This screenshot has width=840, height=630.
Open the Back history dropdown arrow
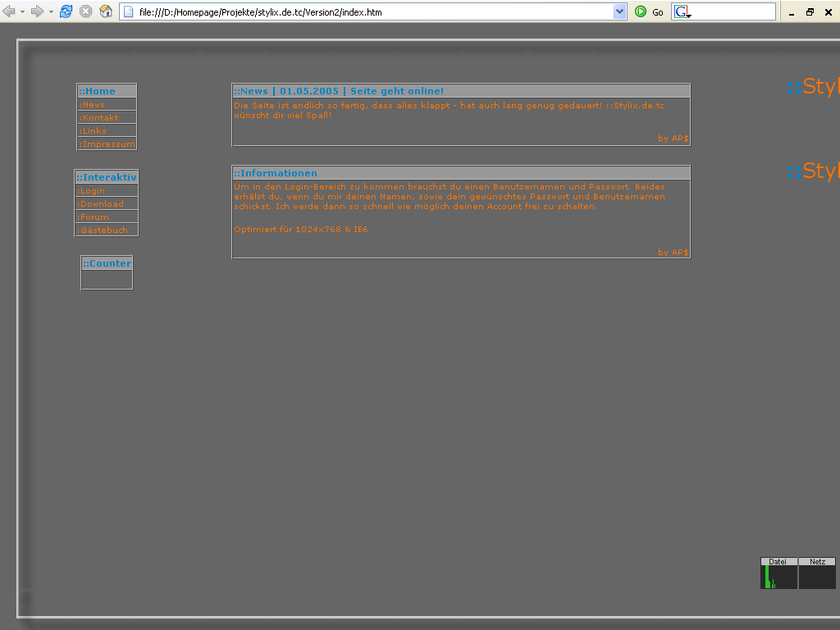click(22, 11)
